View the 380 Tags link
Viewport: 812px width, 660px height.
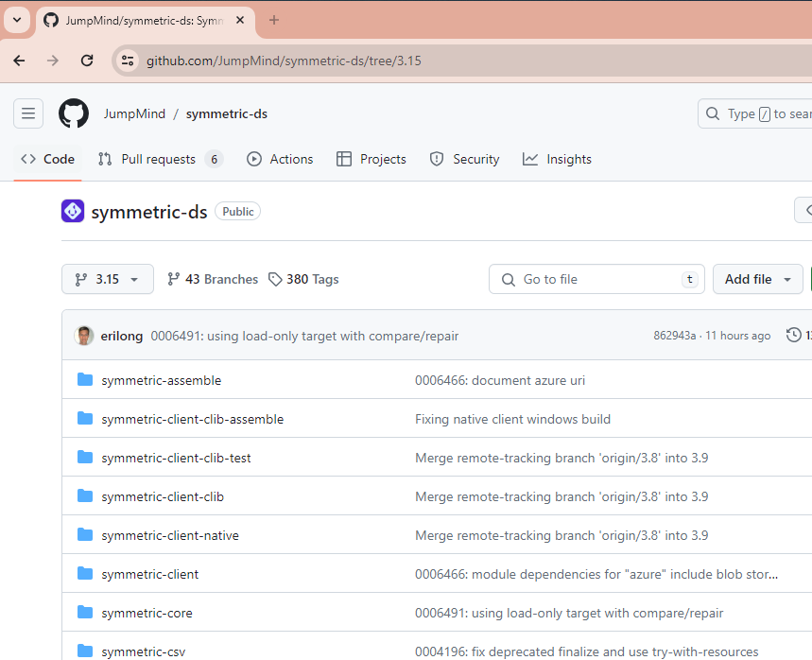[303, 279]
